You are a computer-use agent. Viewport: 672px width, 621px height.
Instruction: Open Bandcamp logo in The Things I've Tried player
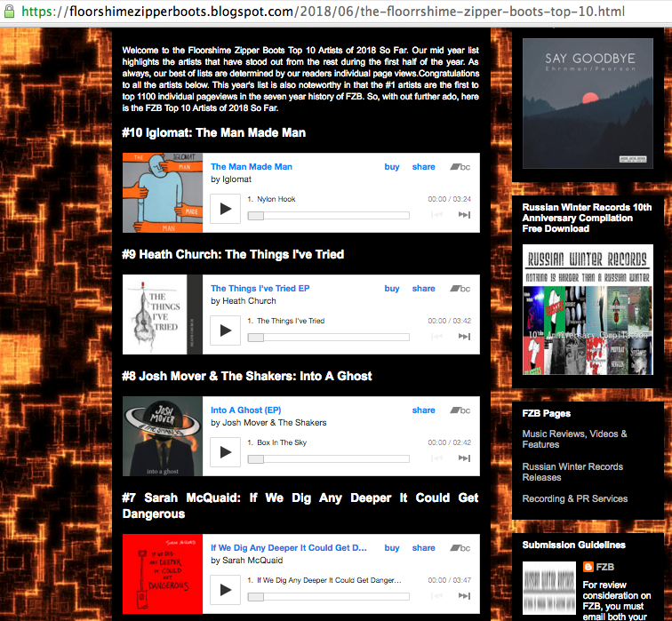pos(460,289)
